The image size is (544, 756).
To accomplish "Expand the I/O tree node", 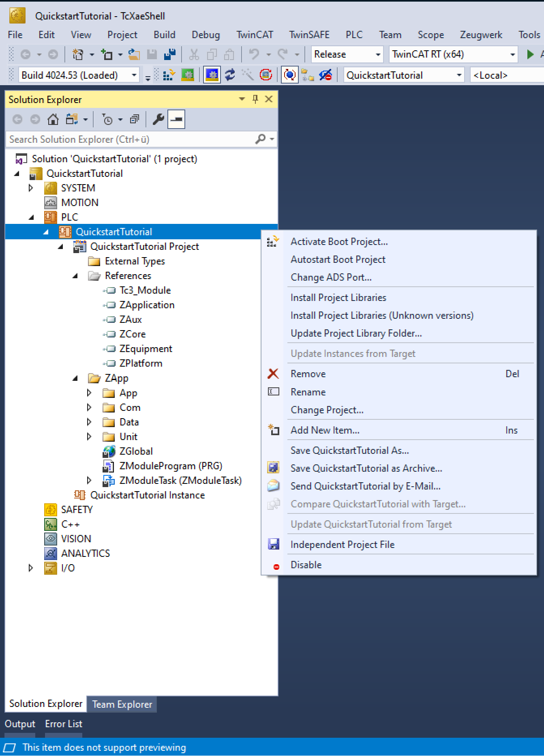I will [x=31, y=568].
